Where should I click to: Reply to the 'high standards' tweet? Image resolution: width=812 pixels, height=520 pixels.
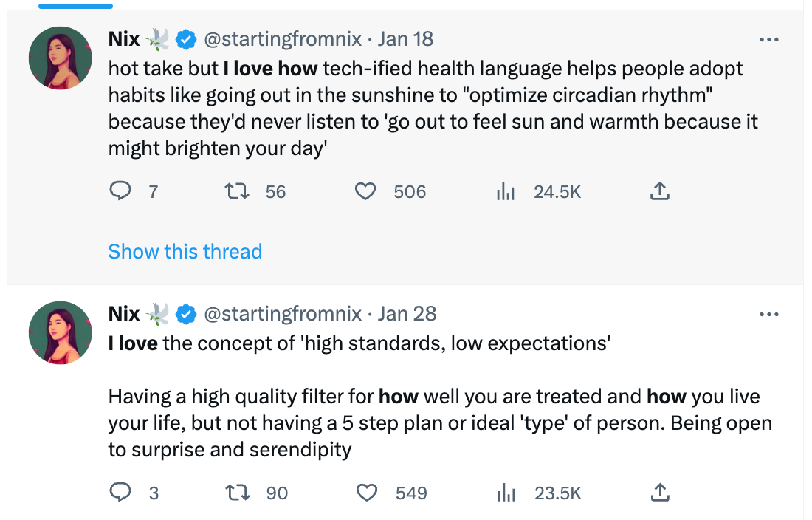pyautogui.click(x=120, y=493)
